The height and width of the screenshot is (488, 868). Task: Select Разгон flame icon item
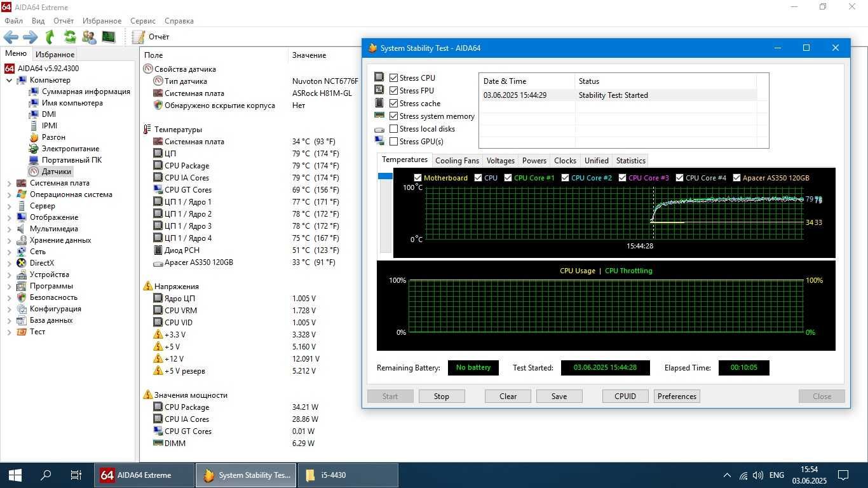click(x=34, y=137)
